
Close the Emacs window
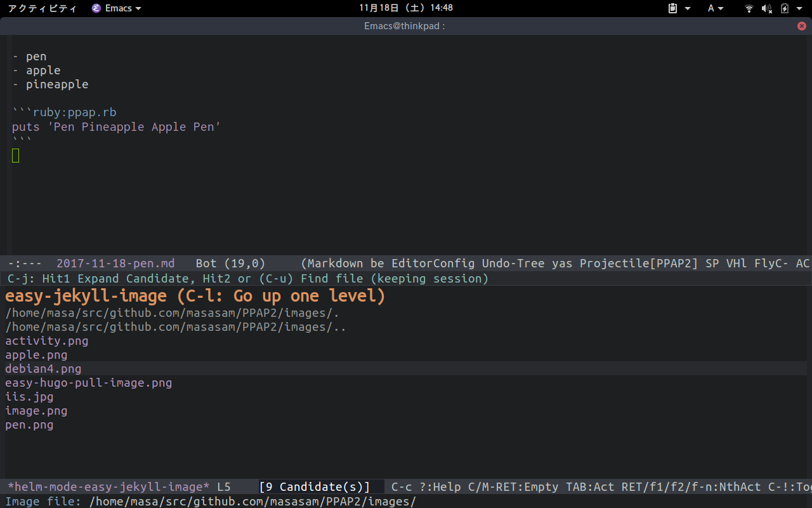(x=802, y=26)
